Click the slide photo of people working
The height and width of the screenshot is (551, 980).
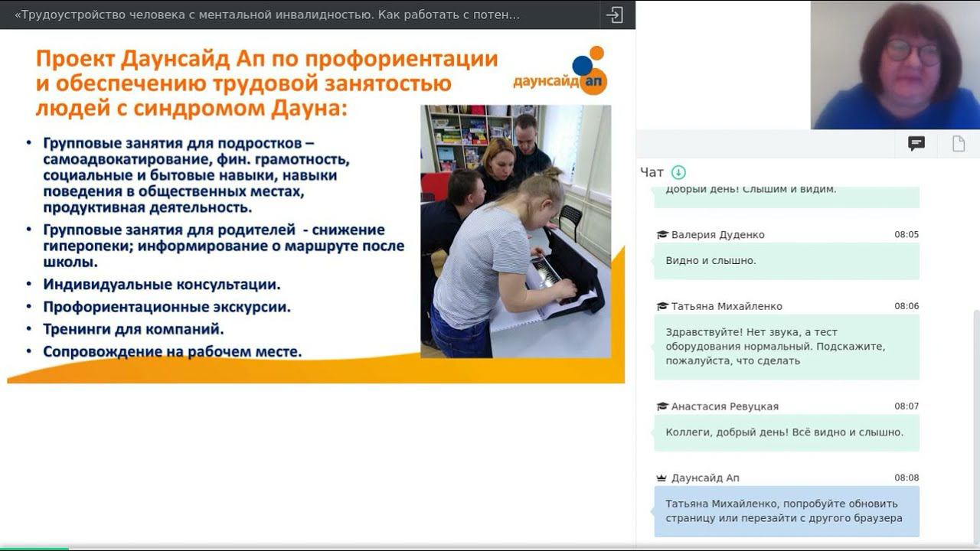tap(516, 231)
